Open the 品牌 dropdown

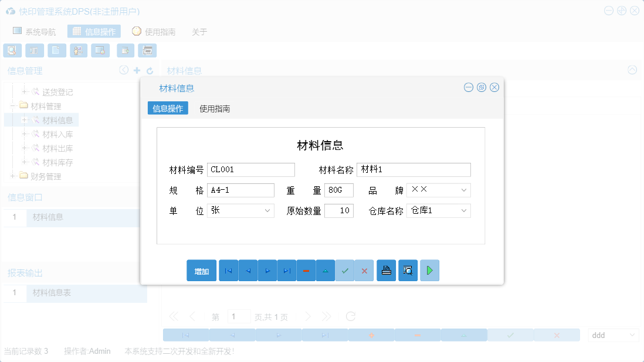pyautogui.click(x=463, y=190)
